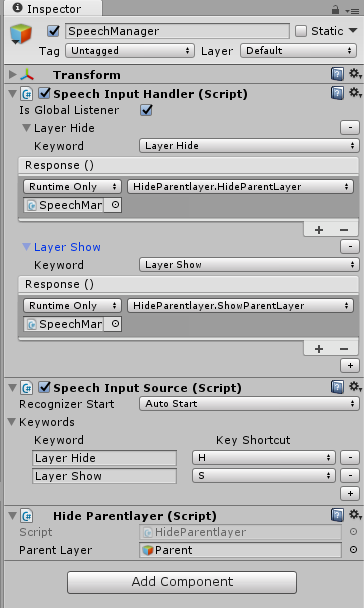
Task: Add a new keyword handler entry
Action: tap(350, 365)
